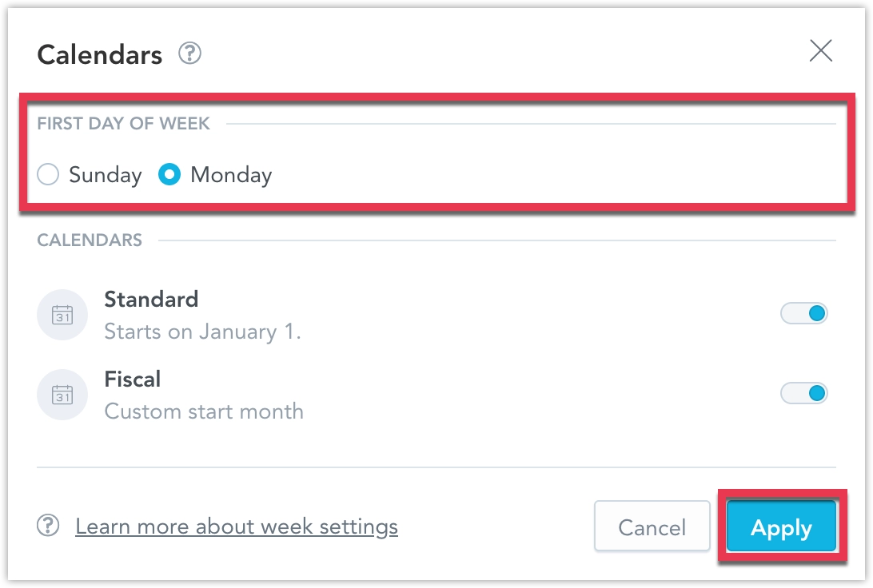Screen dimensions: 873x588
Task: Toggle the Fiscal calendar visibility
Action: [804, 393]
